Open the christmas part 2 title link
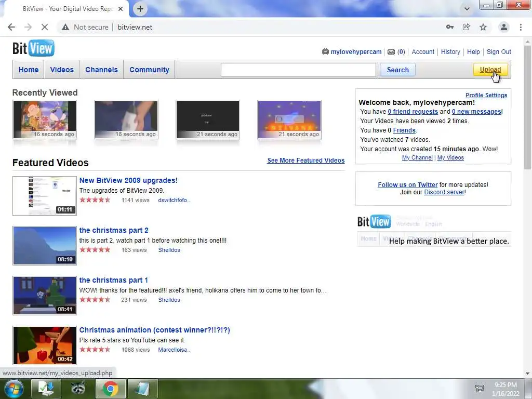Image resolution: width=532 pixels, height=399 pixels. tap(114, 230)
